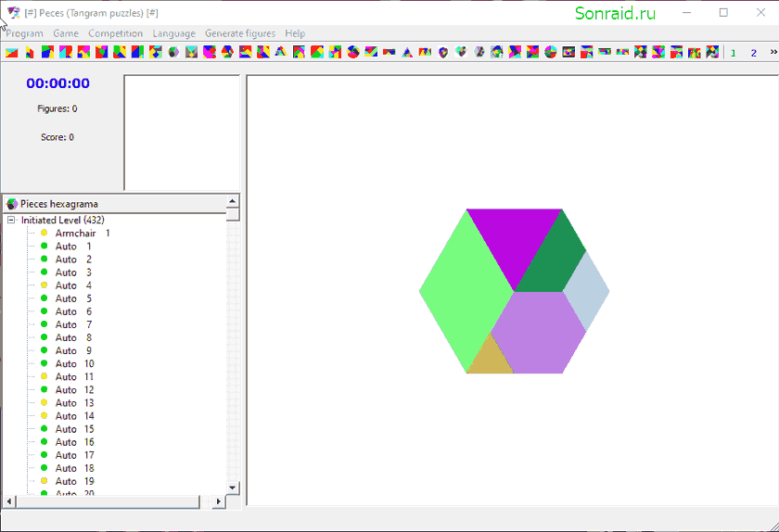The width and height of the screenshot is (779, 532).
Task: Select the Armchair 1 tree item
Action: coord(83,233)
